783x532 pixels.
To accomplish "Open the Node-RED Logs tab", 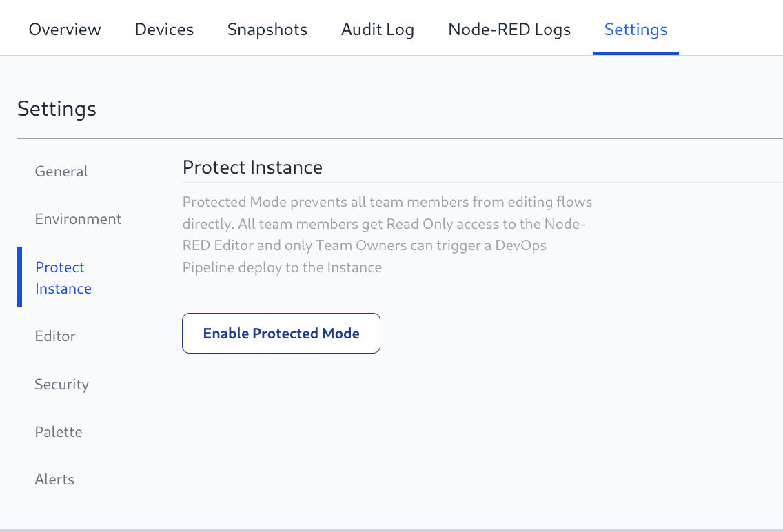I will click(x=509, y=30).
